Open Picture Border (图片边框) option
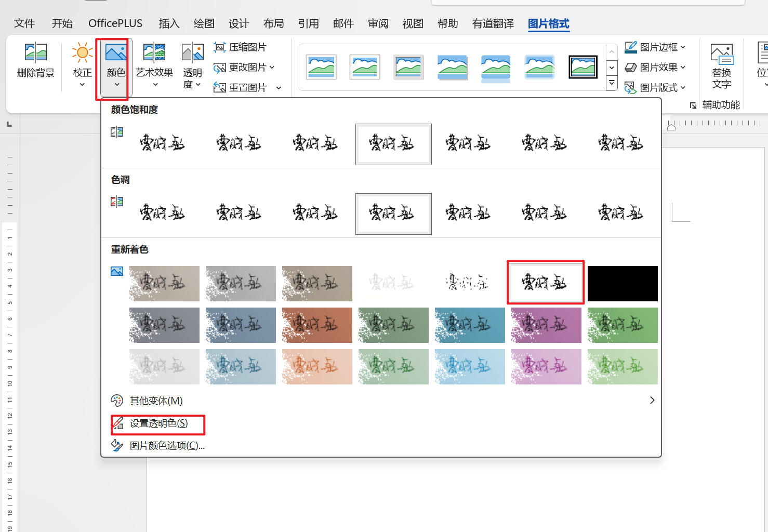Image resolution: width=768 pixels, height=532 pixels. tap(655, 47)
